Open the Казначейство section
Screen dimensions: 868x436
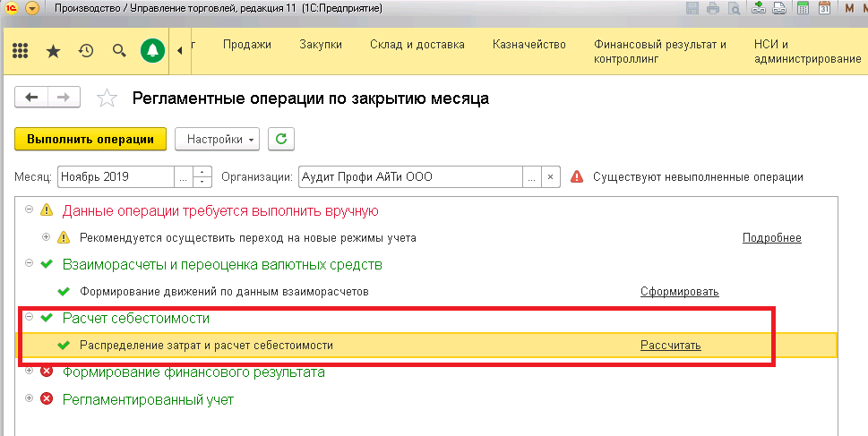click(x=529, y=44)
